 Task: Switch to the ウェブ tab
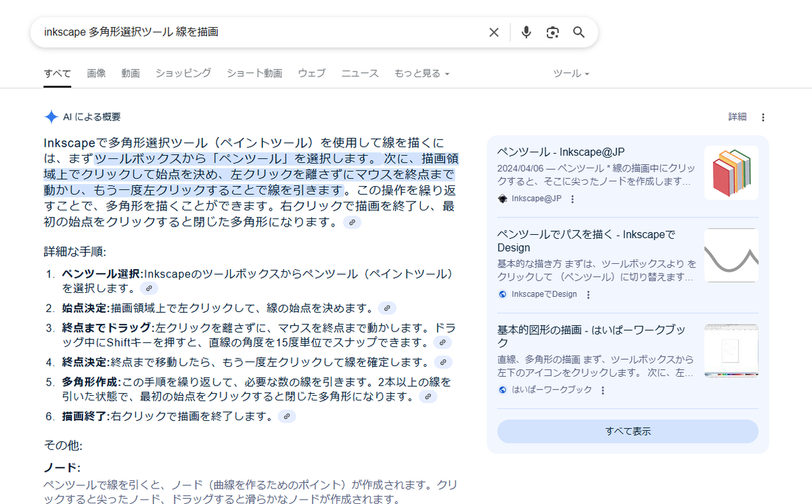(x=312, y=73)
